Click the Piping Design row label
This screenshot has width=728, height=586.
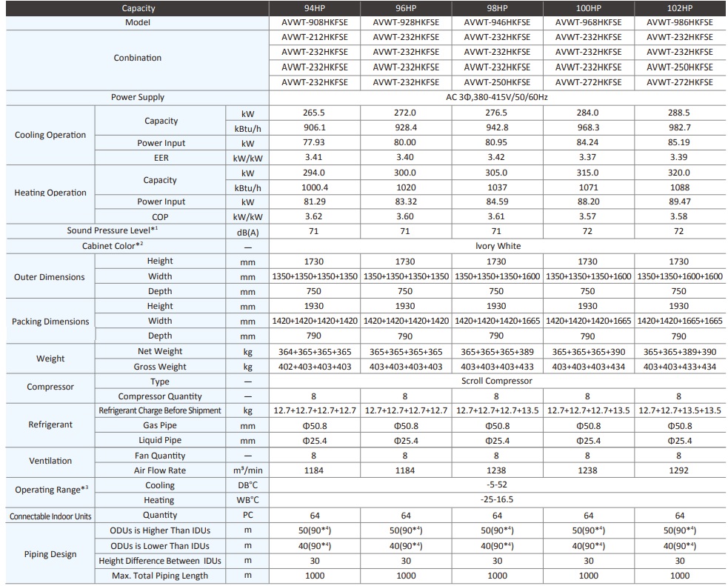click(50, 554)
